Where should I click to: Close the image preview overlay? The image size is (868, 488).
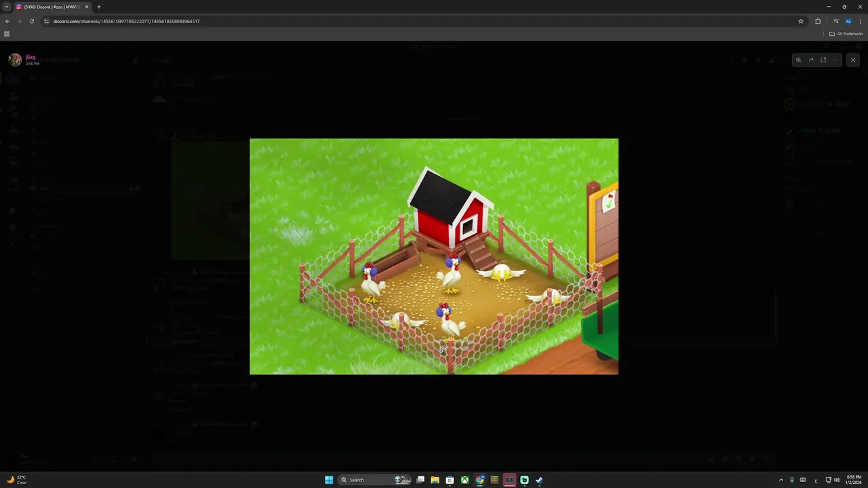853,60
